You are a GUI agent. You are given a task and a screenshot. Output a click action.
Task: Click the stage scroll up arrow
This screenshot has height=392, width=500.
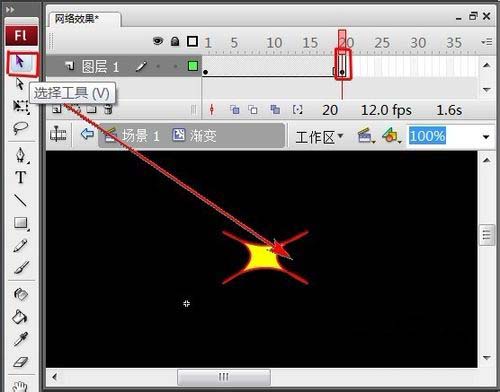pyautogui.click(x=487, y=160)
